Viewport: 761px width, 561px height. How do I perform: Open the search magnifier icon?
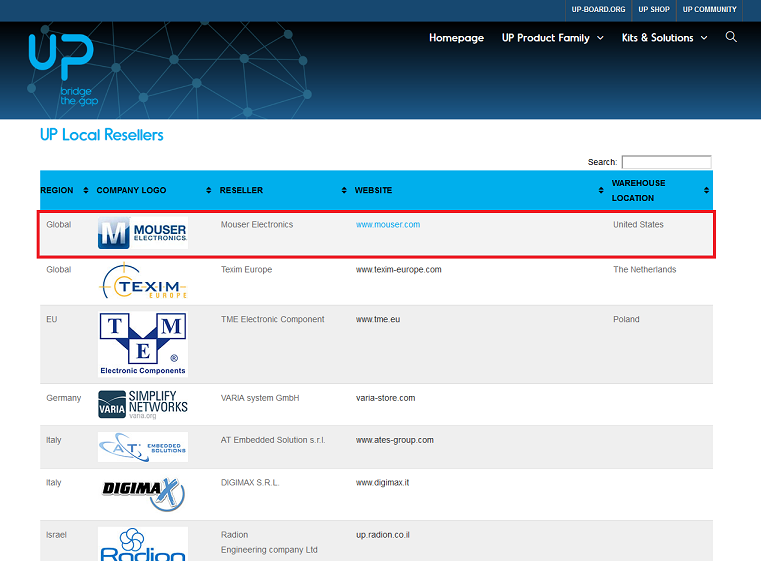731,37
